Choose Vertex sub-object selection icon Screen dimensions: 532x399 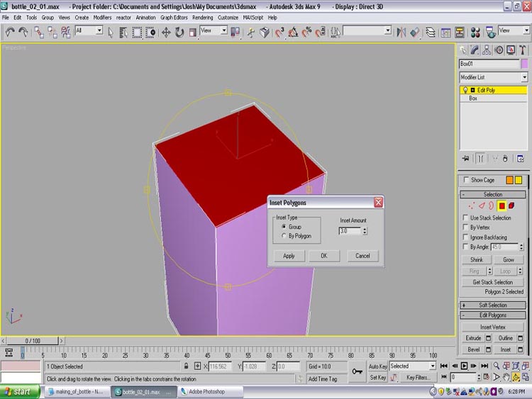(x=470, y=206)
